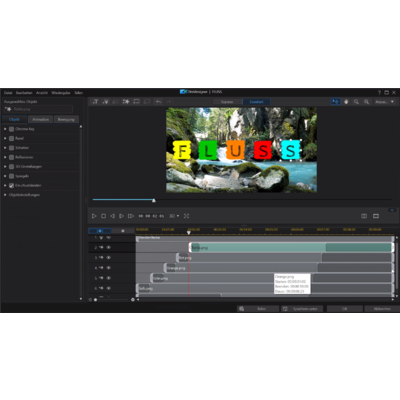400x400 pixels.
Task: Click the add particle effect toolbar icon
Action: click(126, 102)
